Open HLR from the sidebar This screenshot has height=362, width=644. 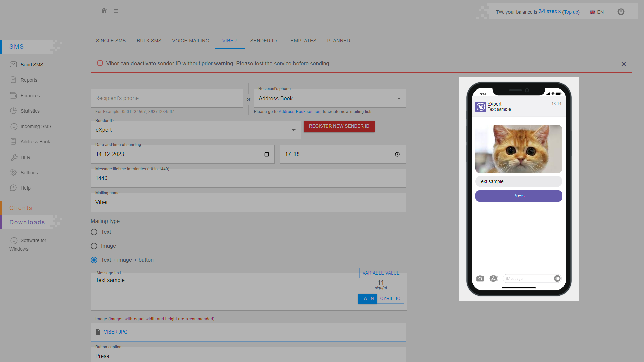(x=25, y=157)
